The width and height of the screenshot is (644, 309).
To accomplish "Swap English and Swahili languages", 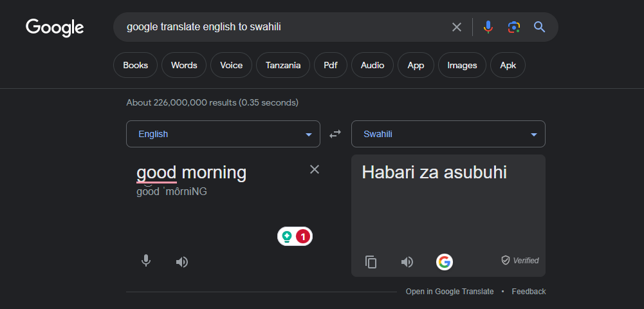I will pos(335,134).
